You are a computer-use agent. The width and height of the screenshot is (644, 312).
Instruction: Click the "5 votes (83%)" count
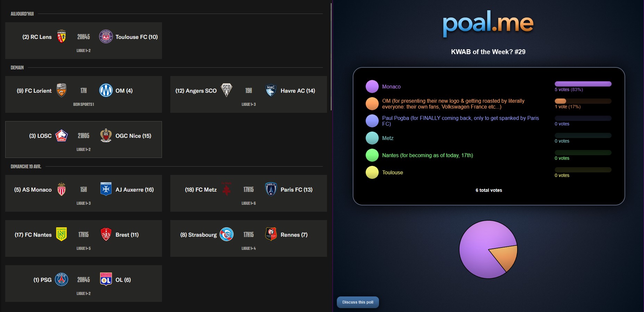pos(569,90)
